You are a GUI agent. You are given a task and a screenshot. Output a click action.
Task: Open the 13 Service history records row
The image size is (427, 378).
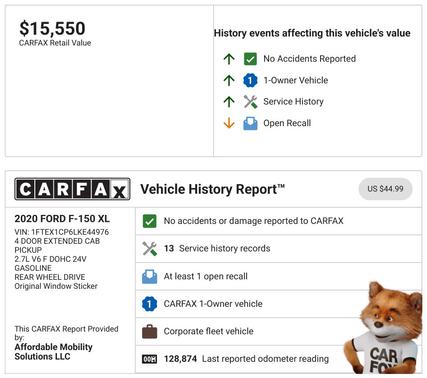[279, 249]
